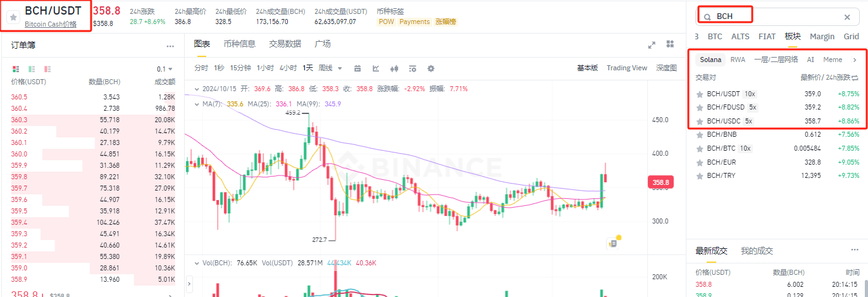
Task: Switch to the 图表 chart tab
Action: coord(202,44)
